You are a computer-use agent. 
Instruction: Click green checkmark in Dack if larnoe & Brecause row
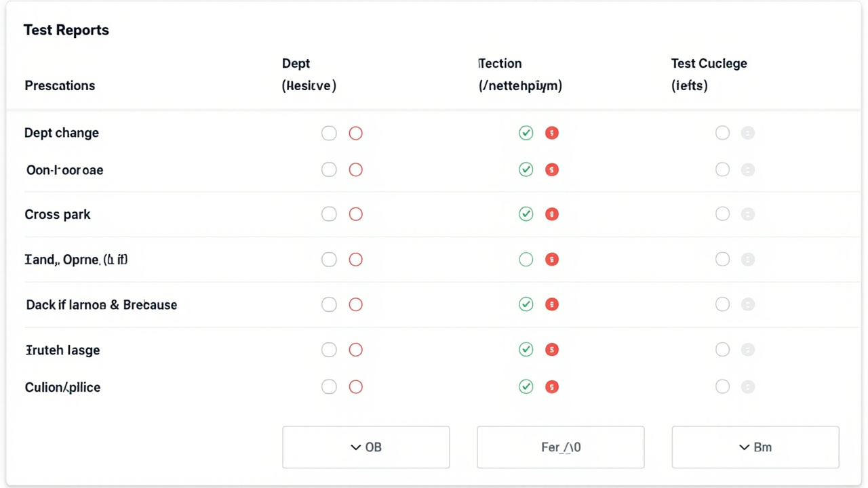(x=526, y=304)
